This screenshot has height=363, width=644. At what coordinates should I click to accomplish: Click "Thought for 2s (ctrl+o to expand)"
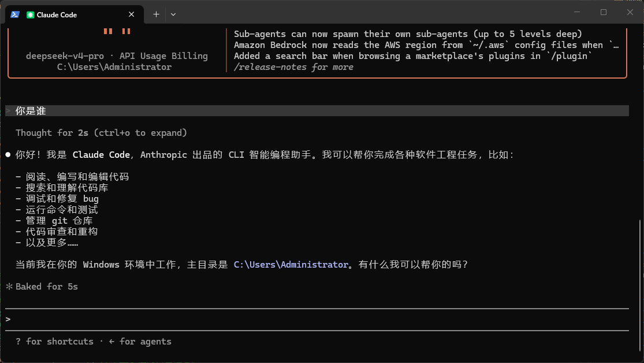click(102, 133)
